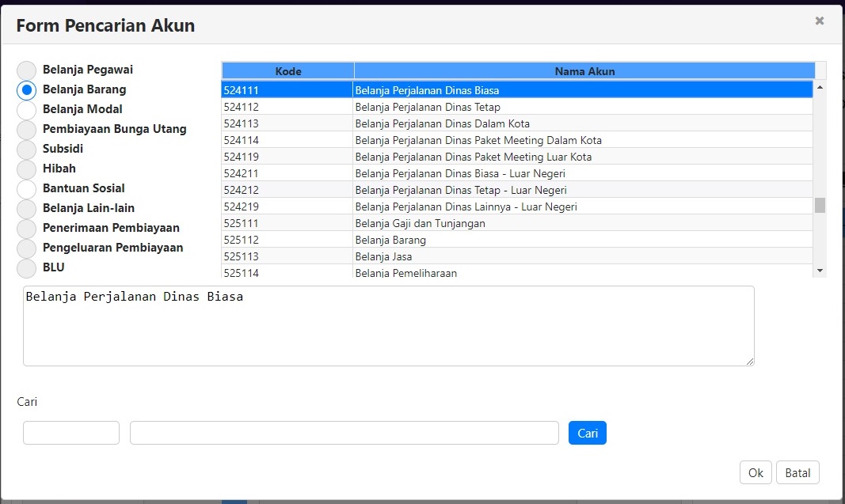Choose the BLU radio option
845x504 pixels.
pyautogui.click(x=26, y=268)
